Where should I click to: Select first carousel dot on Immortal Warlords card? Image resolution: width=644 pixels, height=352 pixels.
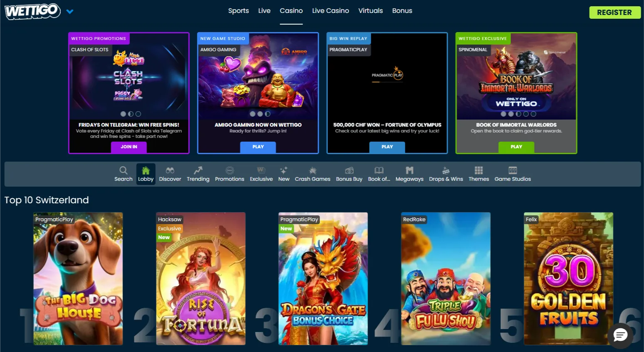pos(503,114)
